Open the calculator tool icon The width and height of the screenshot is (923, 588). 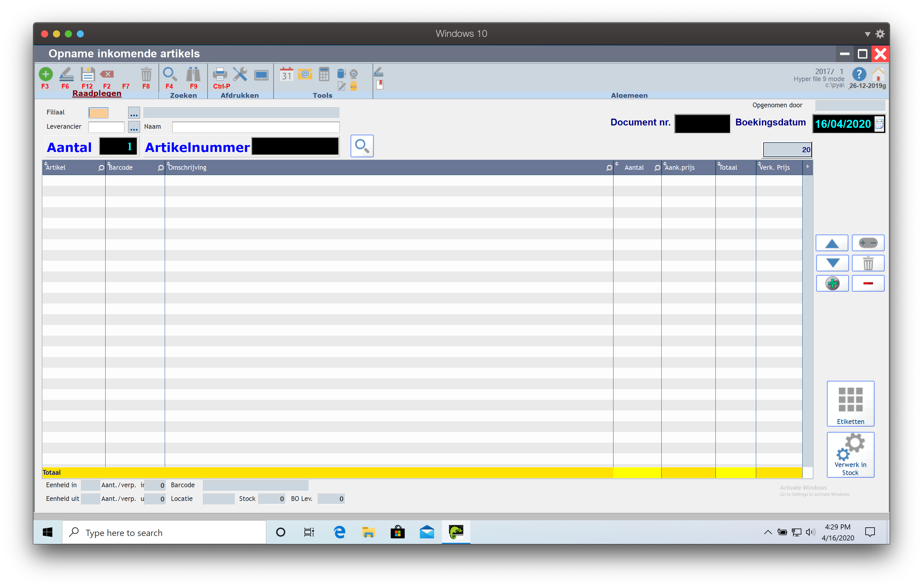pos(324,74)
